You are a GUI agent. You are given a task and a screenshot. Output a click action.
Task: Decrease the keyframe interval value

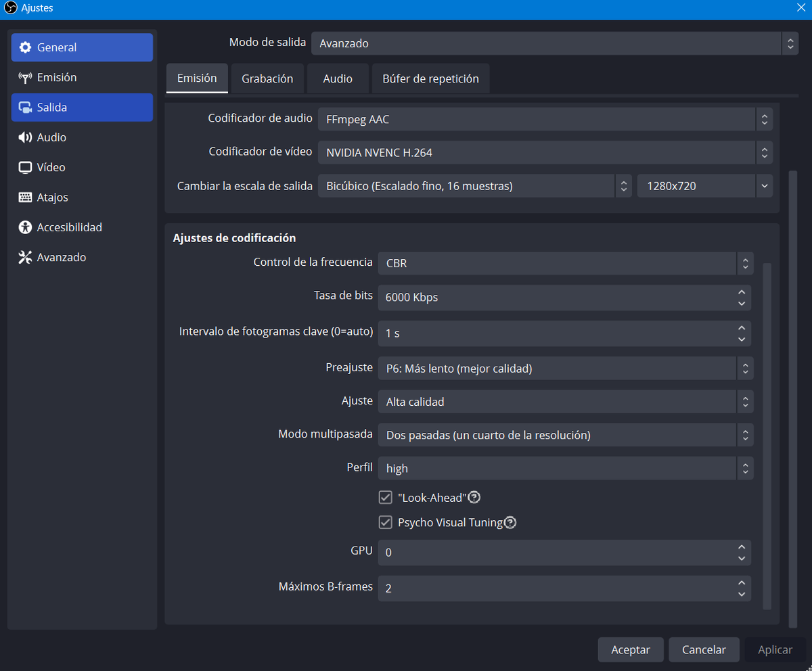(742, 339)
